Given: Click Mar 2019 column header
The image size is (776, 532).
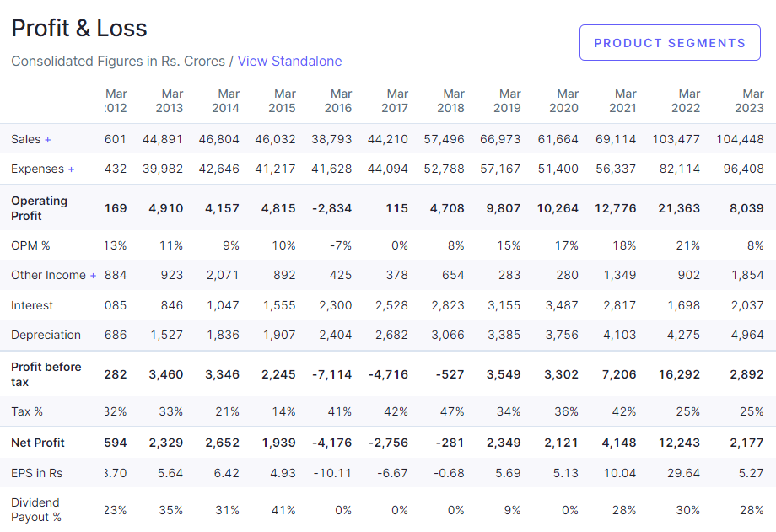Looking at the screenshot, I should (x=509, y=100).
